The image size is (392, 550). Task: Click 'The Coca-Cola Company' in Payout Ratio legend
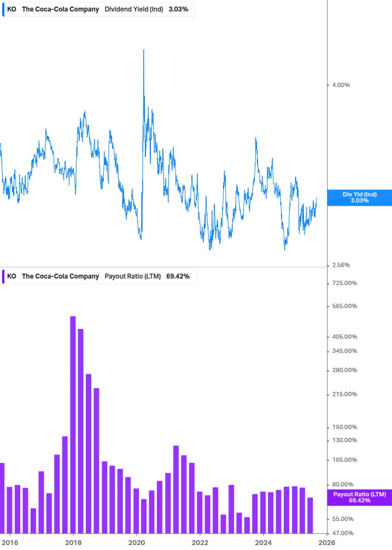(x=60, y=276)
